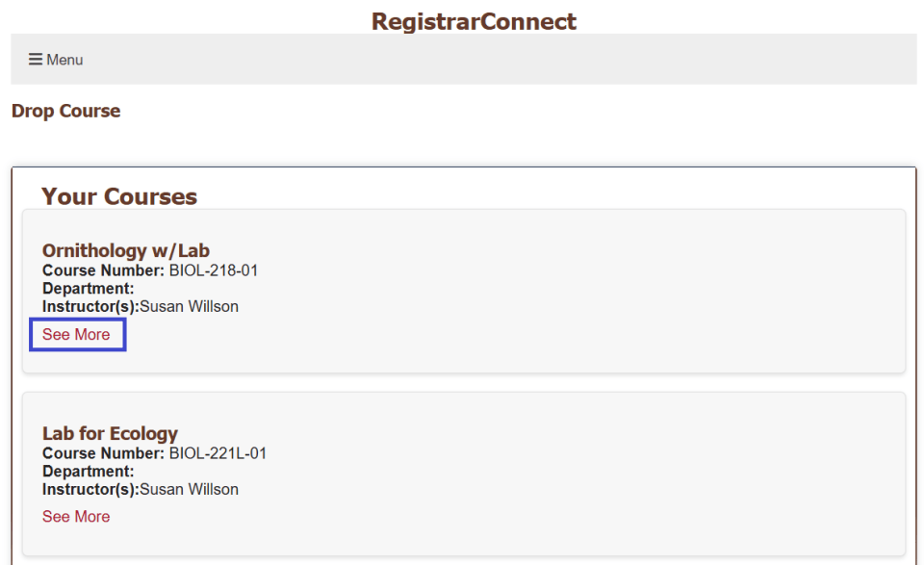This screenshot has height=565, width=924.
Task: Click course number BIOL-218-01
Action: [x=214, y=270]
